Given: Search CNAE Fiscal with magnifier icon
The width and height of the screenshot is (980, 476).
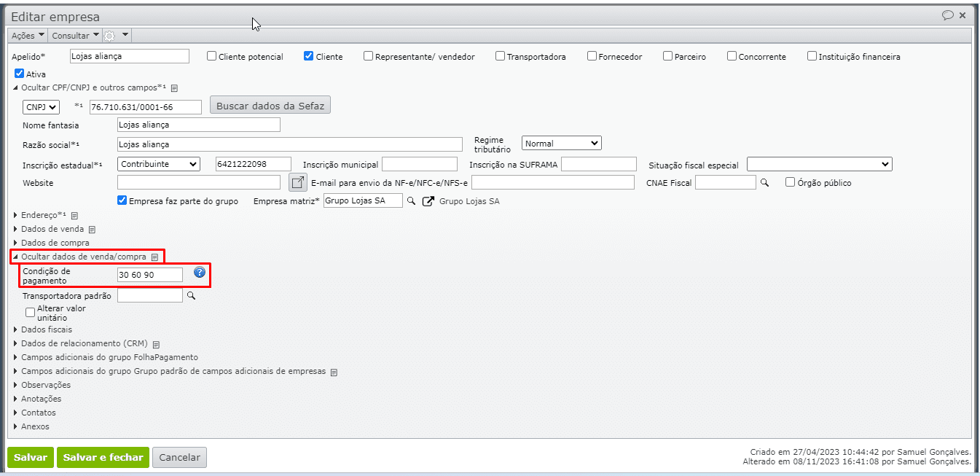Looking at the screenshot, I should coord(764,183).
